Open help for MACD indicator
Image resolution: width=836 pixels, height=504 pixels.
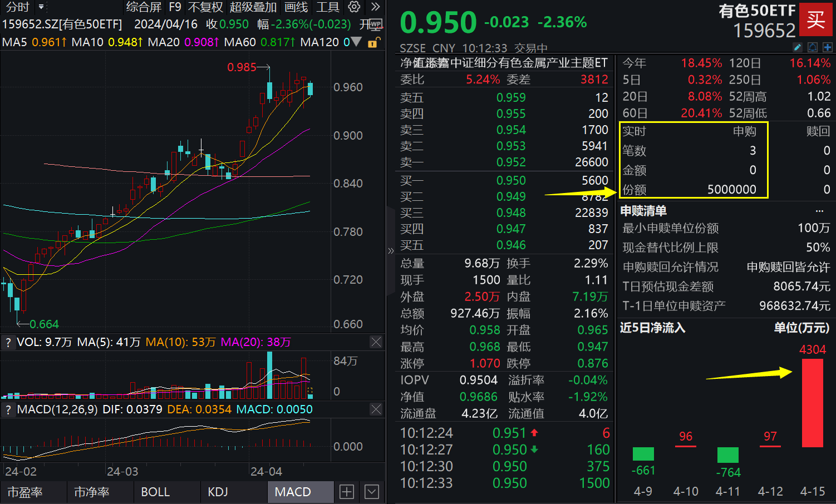click(x=8, y=410)
